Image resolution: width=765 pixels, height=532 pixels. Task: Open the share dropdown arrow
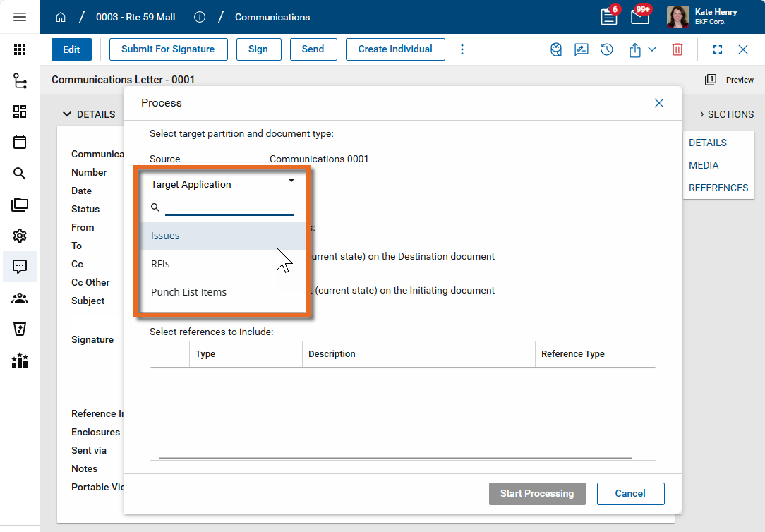652,49
